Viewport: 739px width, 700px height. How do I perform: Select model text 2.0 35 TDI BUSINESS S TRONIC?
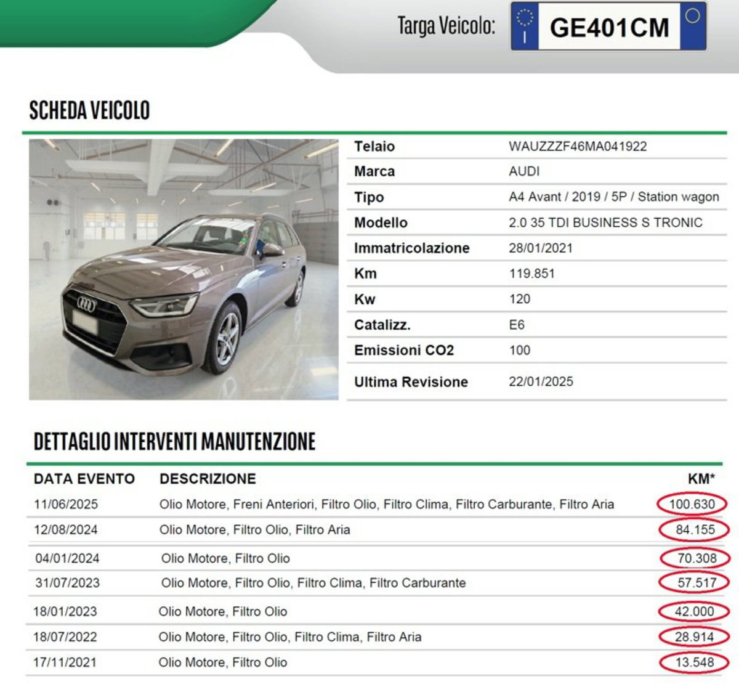605,222
